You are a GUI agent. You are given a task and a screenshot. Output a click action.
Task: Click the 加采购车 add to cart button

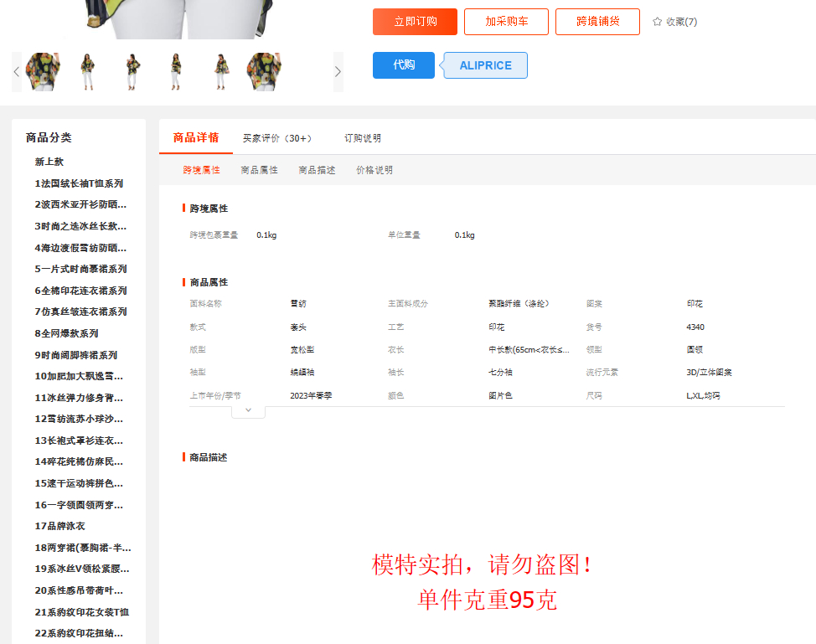(x=506, y=22)
